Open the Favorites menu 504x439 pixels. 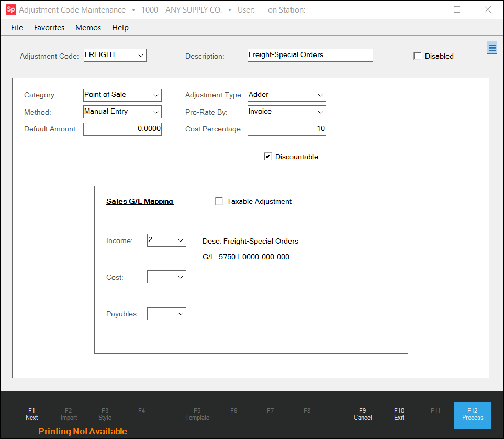click(49, 28)
